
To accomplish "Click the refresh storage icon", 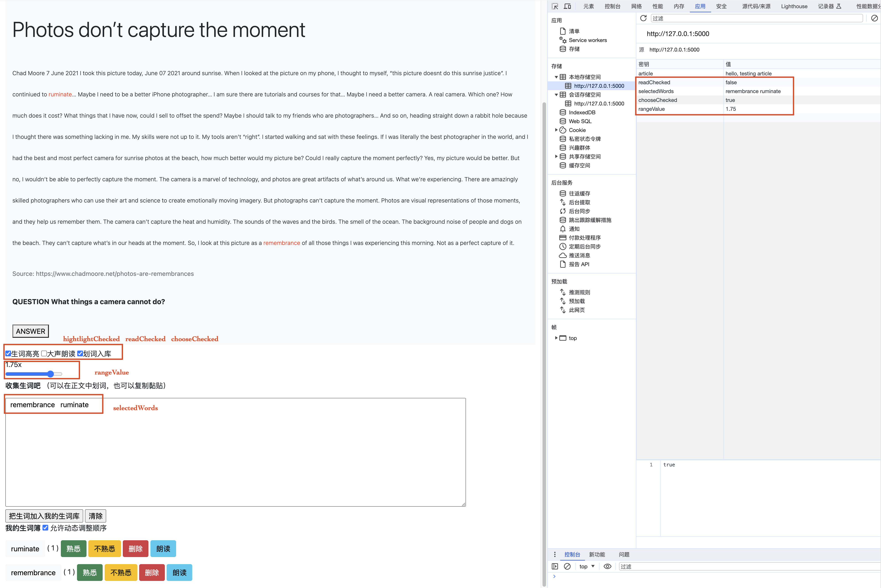I will pos(643,18).
